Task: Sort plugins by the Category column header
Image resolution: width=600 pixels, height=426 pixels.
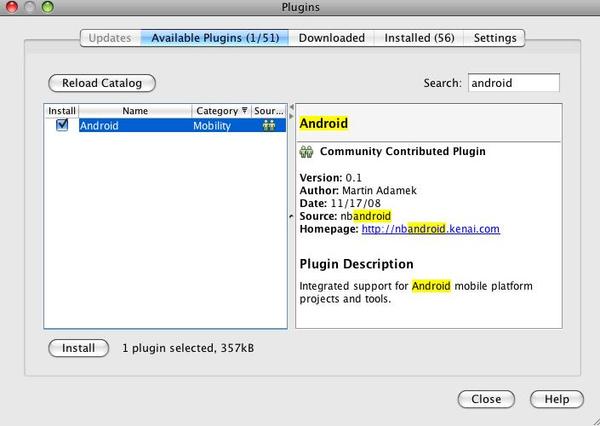Action: 221,111
